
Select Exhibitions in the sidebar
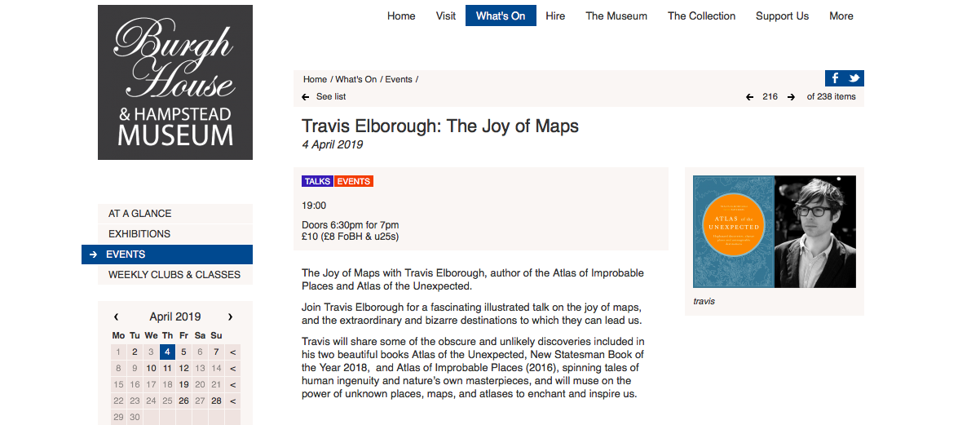click(x=139, y=234)
